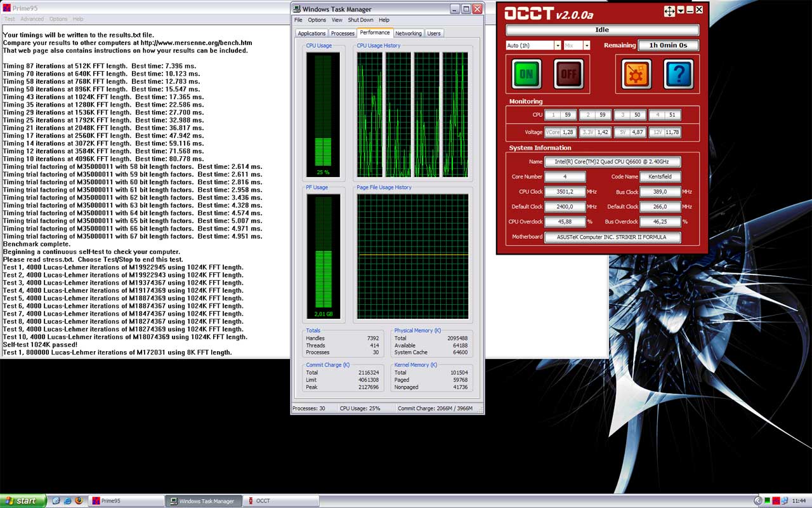Open the Advanced menu in Prime95
The height and width of the screenshot is (508, 812).
(x=32, y=19)
